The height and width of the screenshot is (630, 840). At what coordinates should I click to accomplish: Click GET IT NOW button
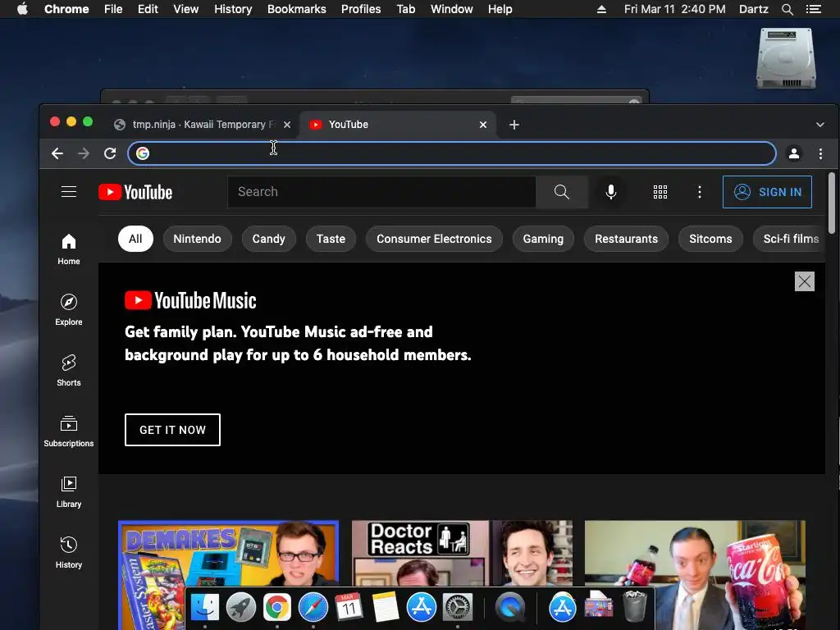172,430
